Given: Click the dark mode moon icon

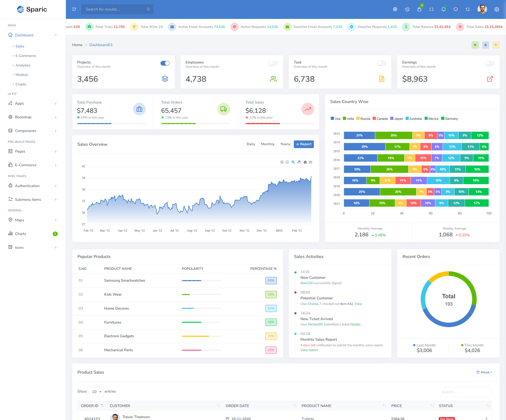Looking at the screenshot, I should point(407,9).
